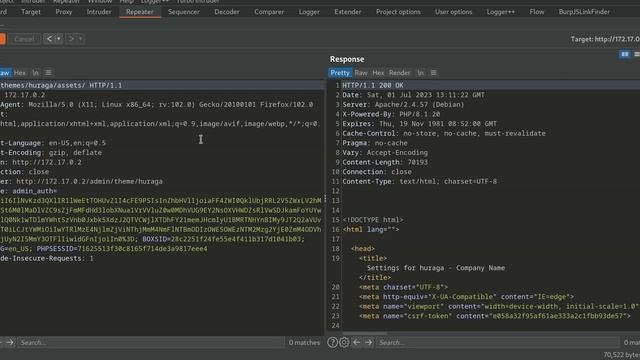Image resolution: width=640 pixels, height=360 pixels.
Task: Select the Repeater tab
Action: 140,12
